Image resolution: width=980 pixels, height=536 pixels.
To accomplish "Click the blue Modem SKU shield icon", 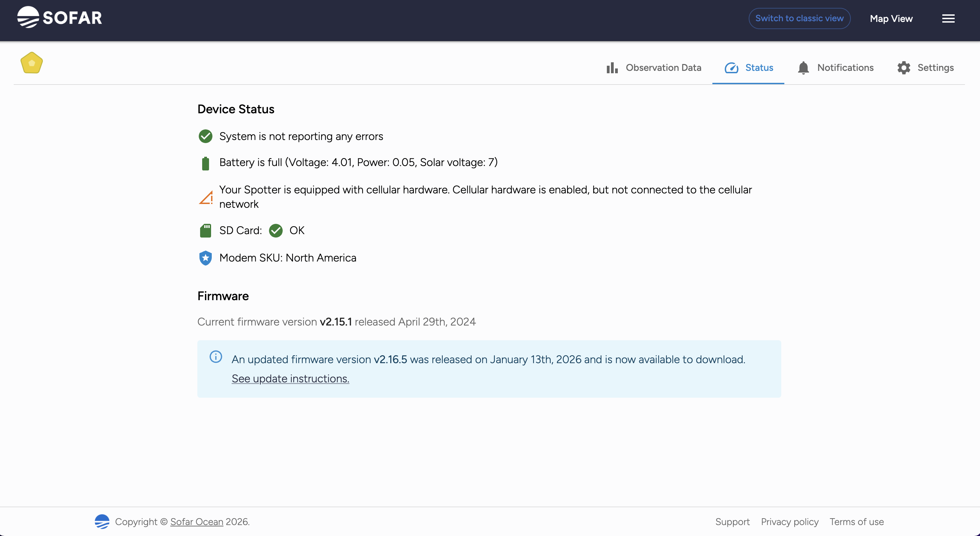I will 206,258.
